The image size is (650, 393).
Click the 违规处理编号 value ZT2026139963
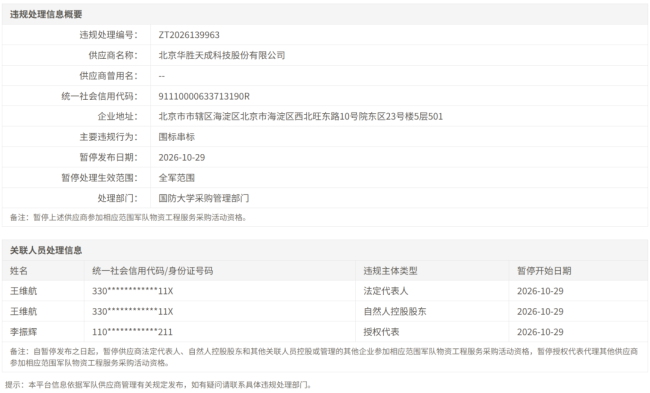click(189, 35)
